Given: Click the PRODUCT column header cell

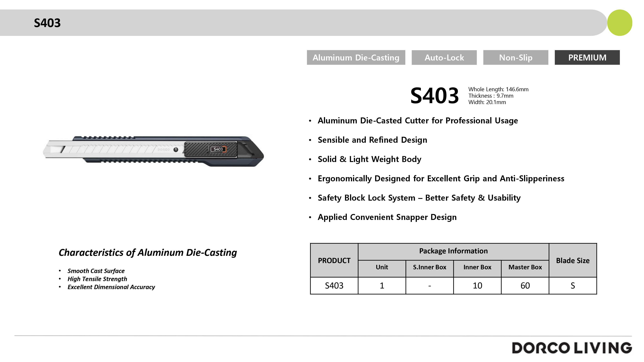Looking at the screenshot, I should click(x=334, y=261).
